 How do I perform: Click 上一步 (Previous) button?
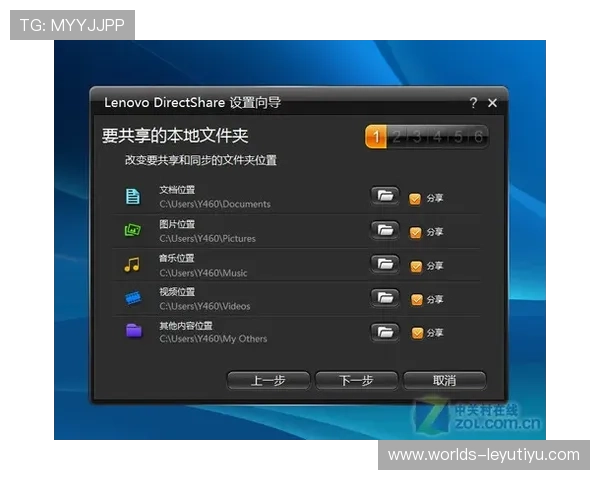[268, 380]
